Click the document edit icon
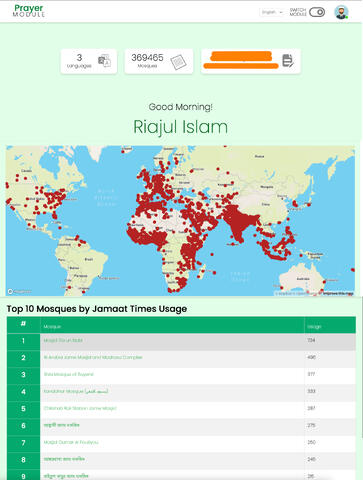This screenshot has height=480, width=363. pyautogui.click(x=288, y=61)
